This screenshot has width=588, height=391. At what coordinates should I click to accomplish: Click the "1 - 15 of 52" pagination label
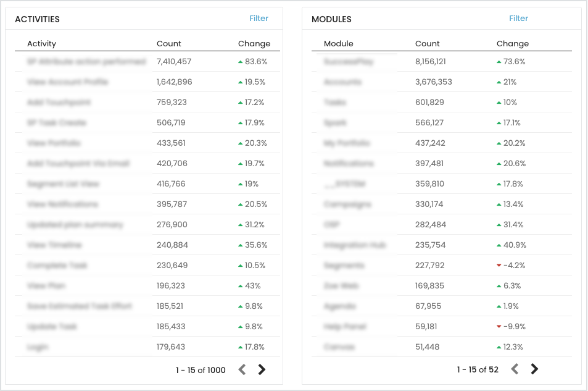pos(477,369)
